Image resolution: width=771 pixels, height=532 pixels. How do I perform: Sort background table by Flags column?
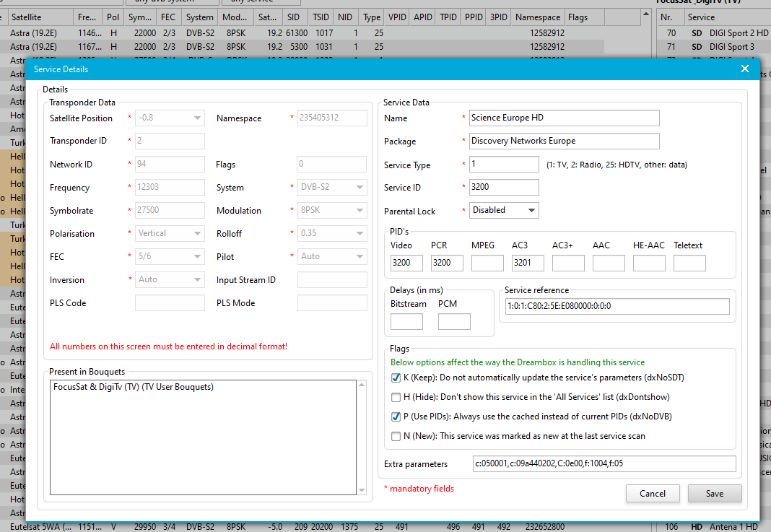[585, 17]
